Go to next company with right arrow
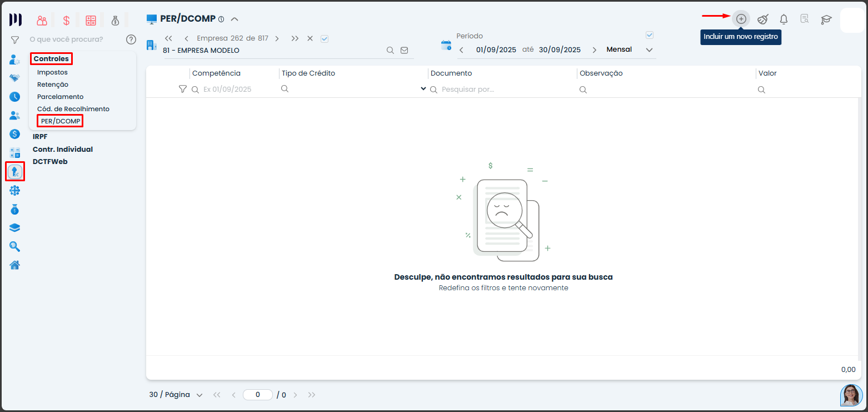The width and height of the screenshot is (868, 412). pyautogui.click(x=277, y=38)
